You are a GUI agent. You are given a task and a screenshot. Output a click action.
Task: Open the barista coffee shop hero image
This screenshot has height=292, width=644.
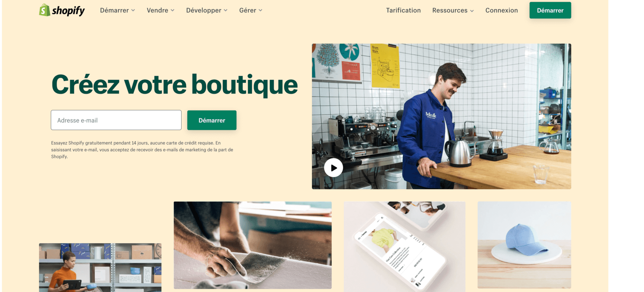441,116
